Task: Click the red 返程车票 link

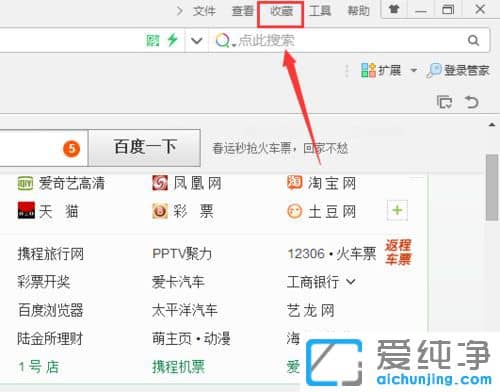Action: coord(398,252)
